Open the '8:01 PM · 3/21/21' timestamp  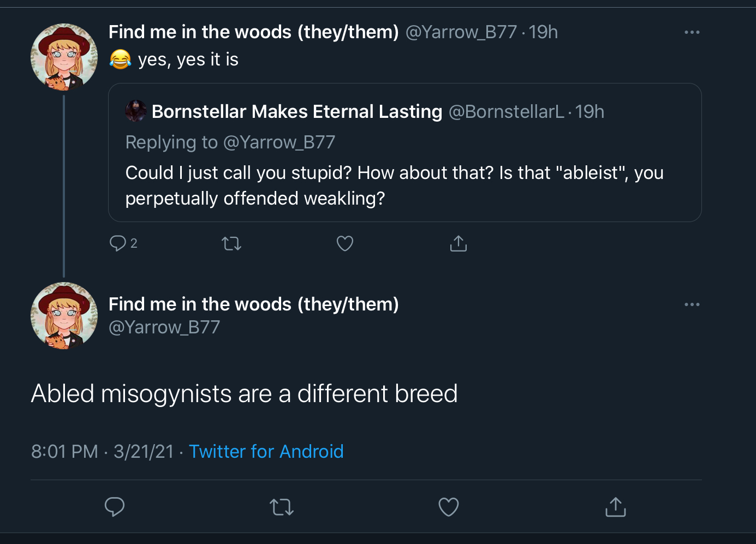click(x=103, y=452)
